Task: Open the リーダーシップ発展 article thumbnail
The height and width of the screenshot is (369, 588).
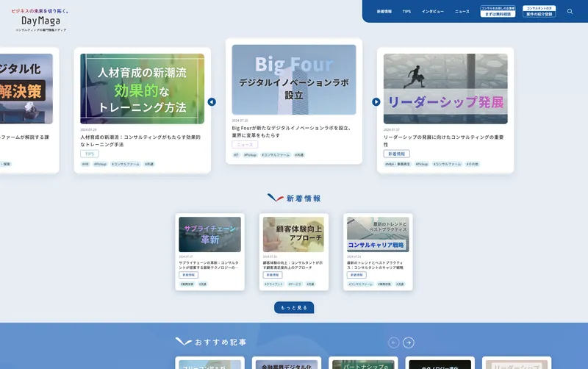Action: [x=445, y=88]
